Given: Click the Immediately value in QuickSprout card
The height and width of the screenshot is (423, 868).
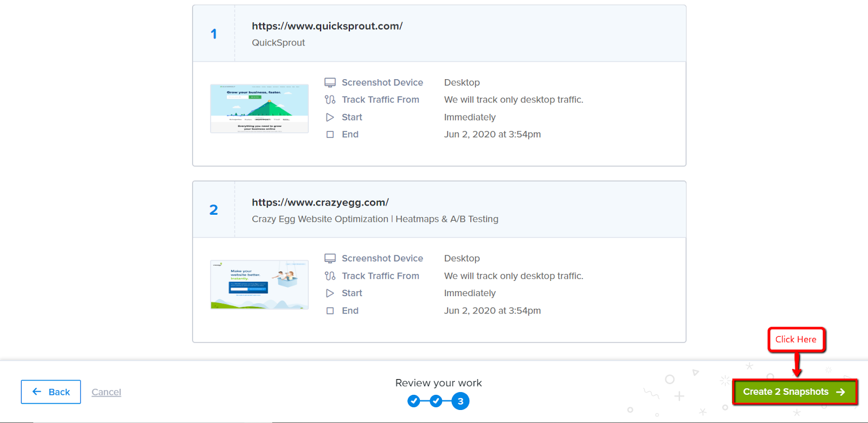Looking at the screenshot, I should (470, 117).
